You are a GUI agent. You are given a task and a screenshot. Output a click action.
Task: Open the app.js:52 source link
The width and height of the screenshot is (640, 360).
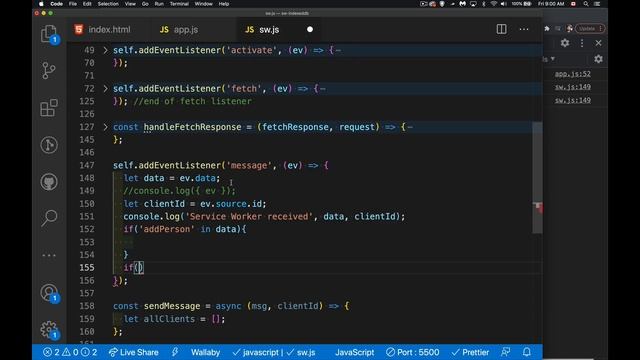(x=572, y=74)
